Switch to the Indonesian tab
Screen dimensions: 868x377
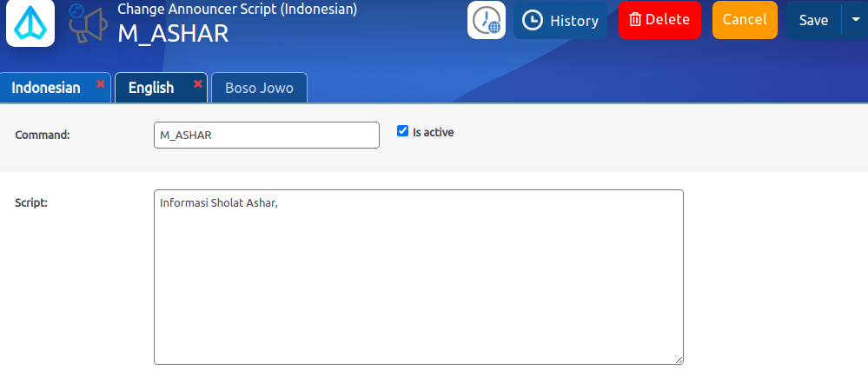[x=46, y=88]
